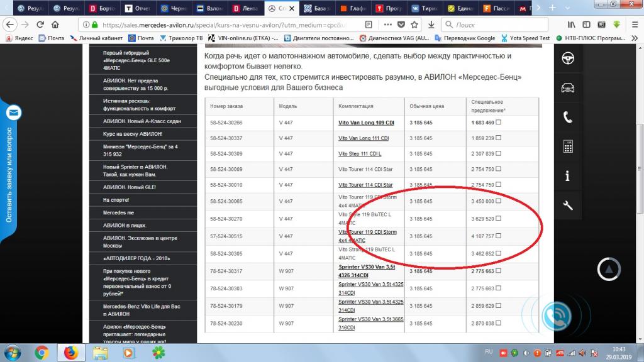Click the address bar URL field
This screenshot has height=362, width=644.
pyautogui.click(x=224, y=25)
